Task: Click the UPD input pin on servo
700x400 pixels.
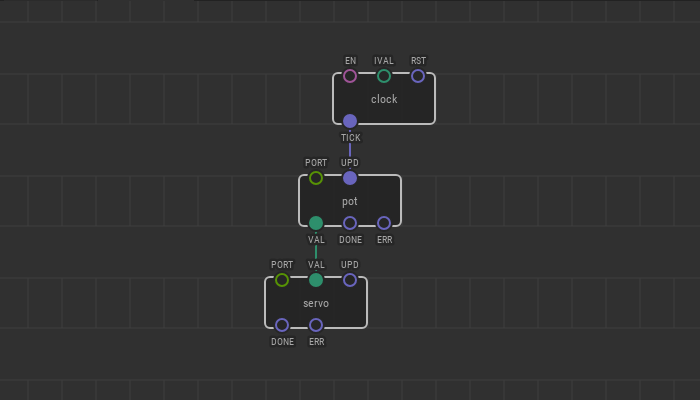Action: point(350,280)
